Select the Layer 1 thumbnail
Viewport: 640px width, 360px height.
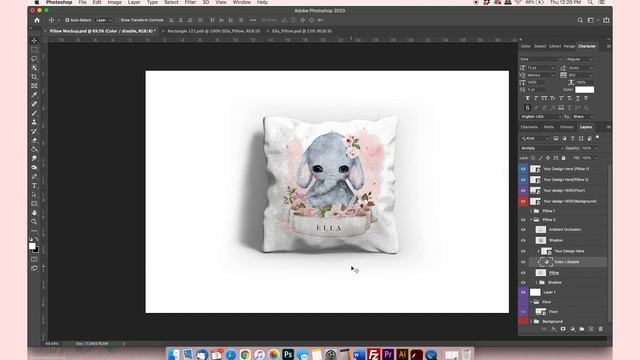pyautogui.click(x=535, y=292)
